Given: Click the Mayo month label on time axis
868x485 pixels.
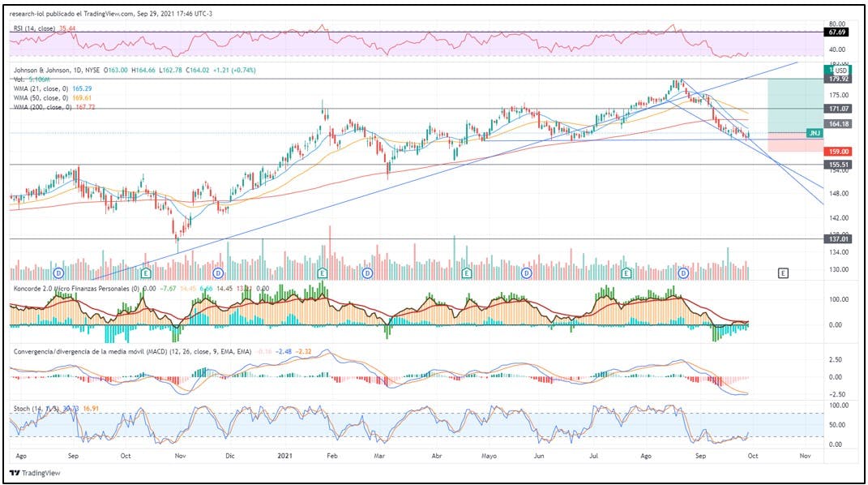Looking at the screenshot, I should coord(489,457).
